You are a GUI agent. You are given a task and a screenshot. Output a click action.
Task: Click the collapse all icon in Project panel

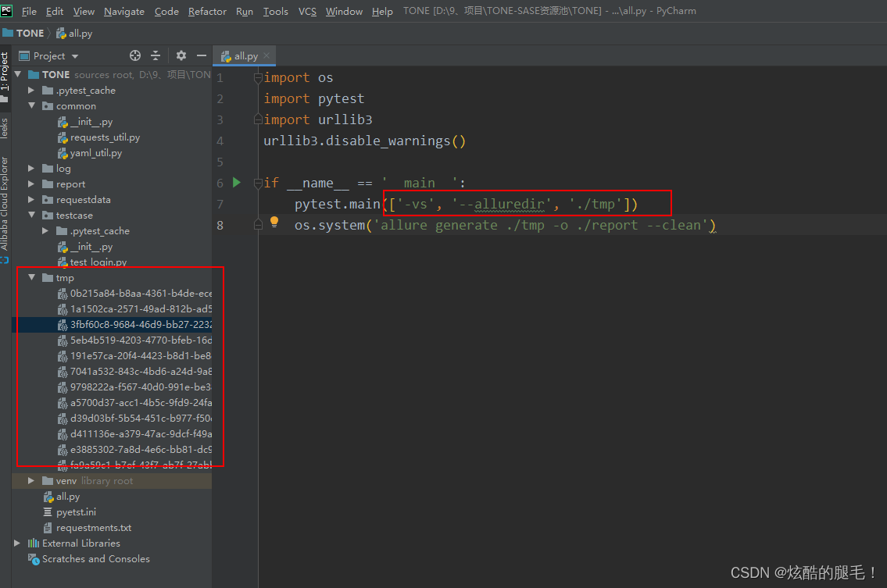coord(156,55)
